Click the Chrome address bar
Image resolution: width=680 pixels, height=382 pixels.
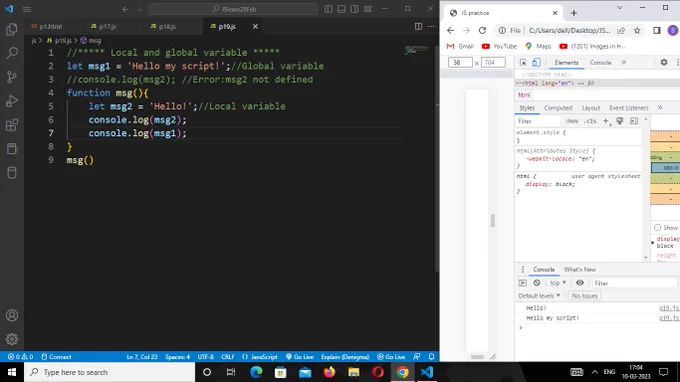click(569, 30)
